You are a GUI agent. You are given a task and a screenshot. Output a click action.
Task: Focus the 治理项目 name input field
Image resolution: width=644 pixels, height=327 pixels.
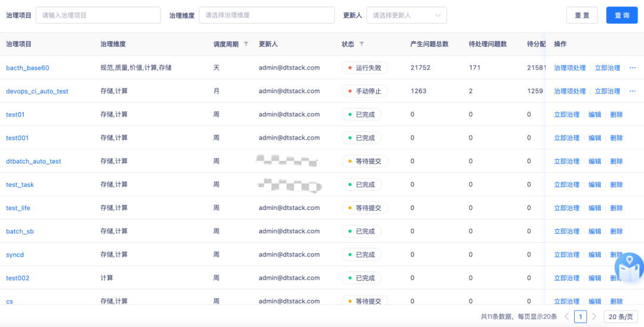click(x=98, y=16)
